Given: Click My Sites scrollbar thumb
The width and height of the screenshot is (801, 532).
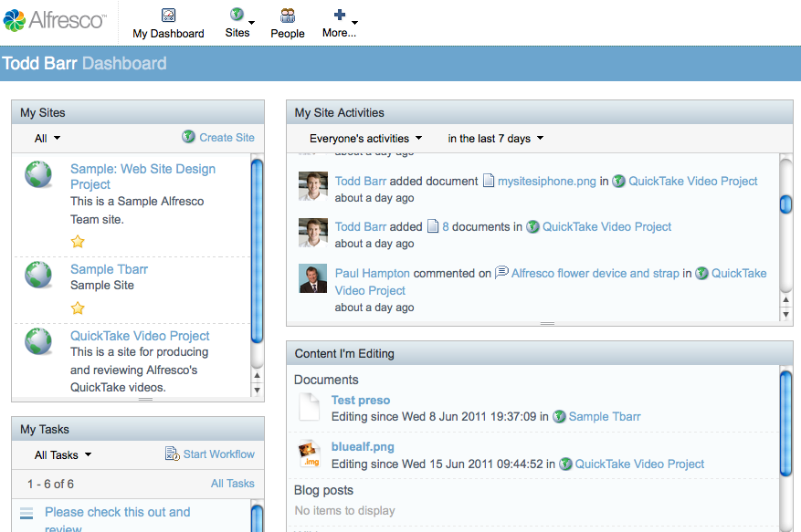Looking at the screenshot, I should tap(258, 251).
